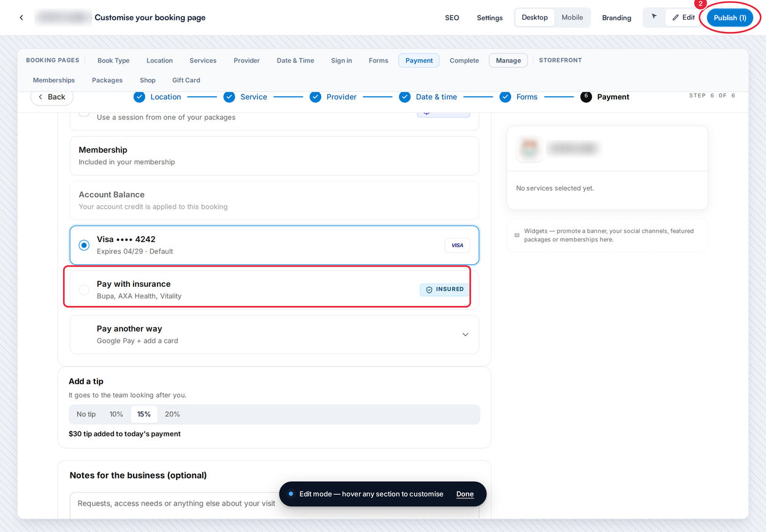766x532 pixels.
Task: Choose the 15% tip option
Action: pyautogui.click(x=144, y=414)
